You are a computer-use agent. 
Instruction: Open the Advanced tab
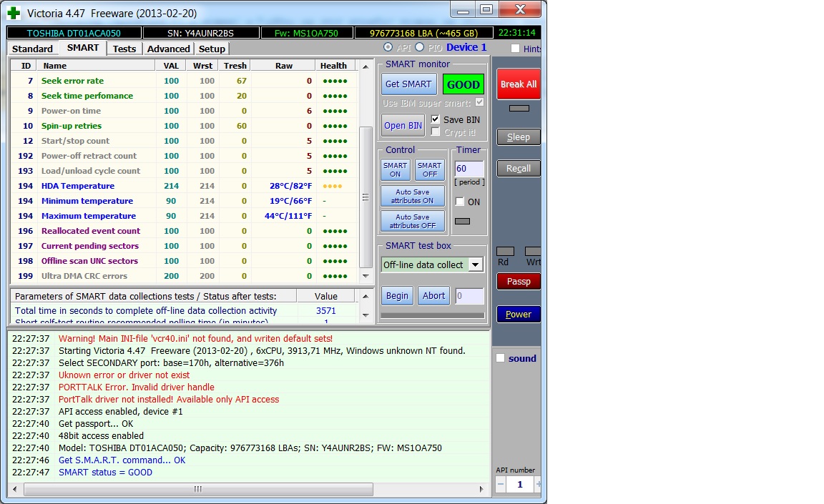coord(168,49)
